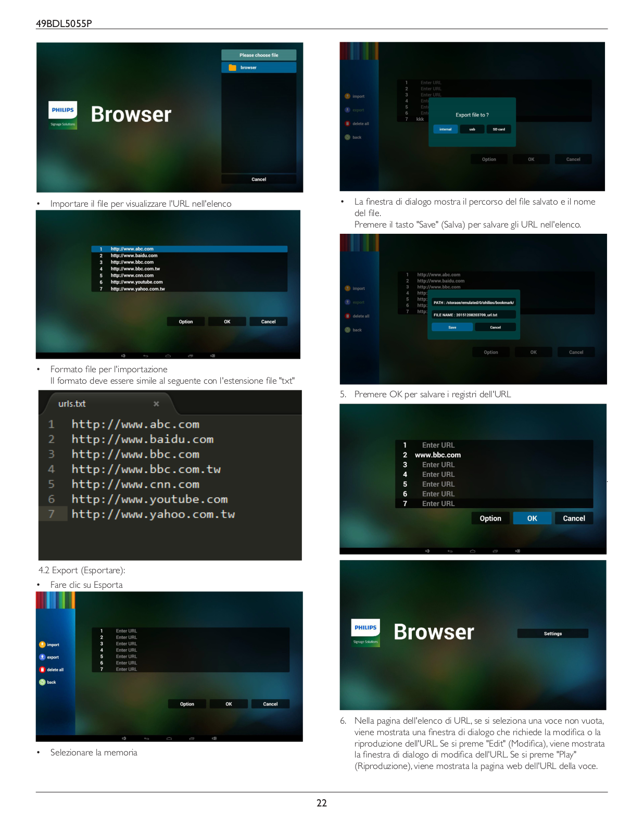
Task: Tap the volume-down nav icon in the bright import/export screen
Action: 124,738
